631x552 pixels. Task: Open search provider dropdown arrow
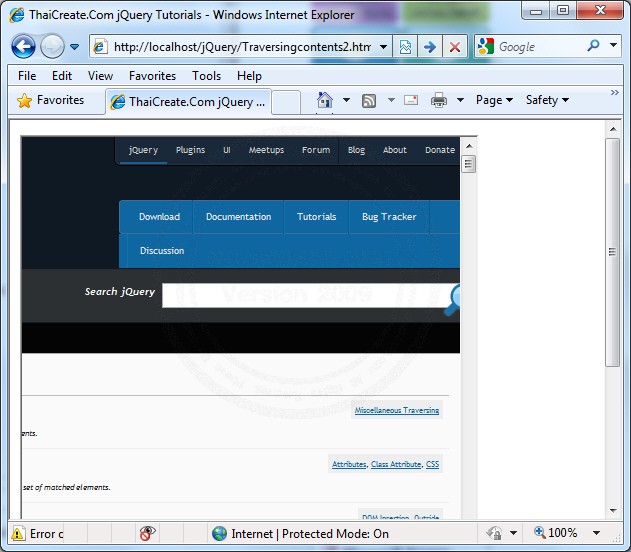(613, 45)
